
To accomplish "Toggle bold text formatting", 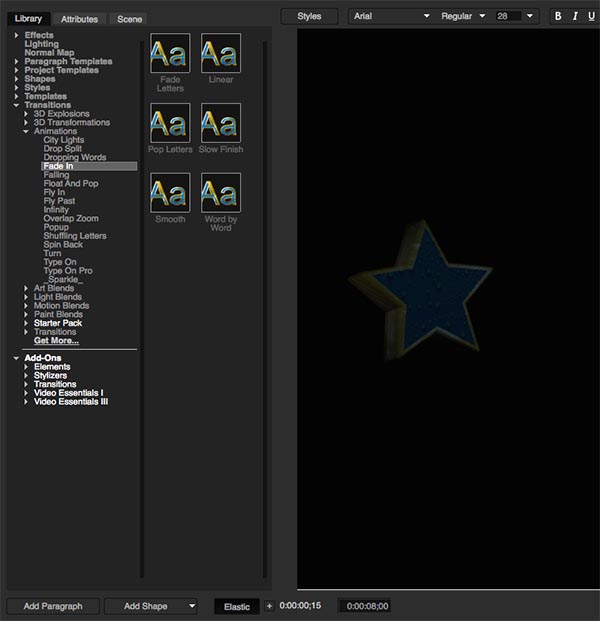I will [x=558, y=16].
